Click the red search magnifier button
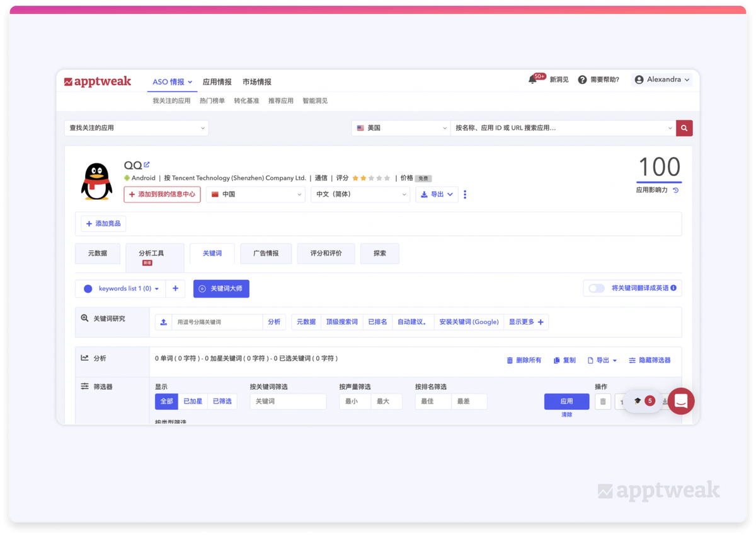This screenshot has height=536, width=756. (684, 128)
